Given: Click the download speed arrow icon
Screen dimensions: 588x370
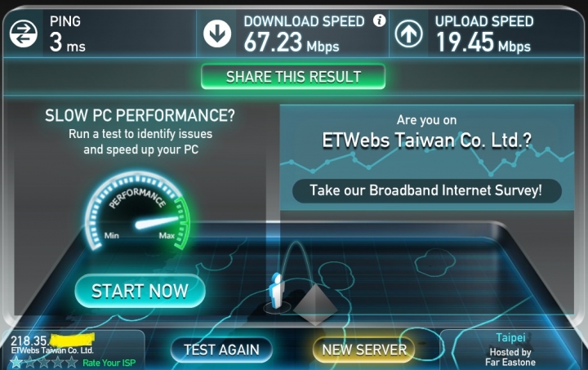Looking at the screenshot, I should click(x=217, y=33).
